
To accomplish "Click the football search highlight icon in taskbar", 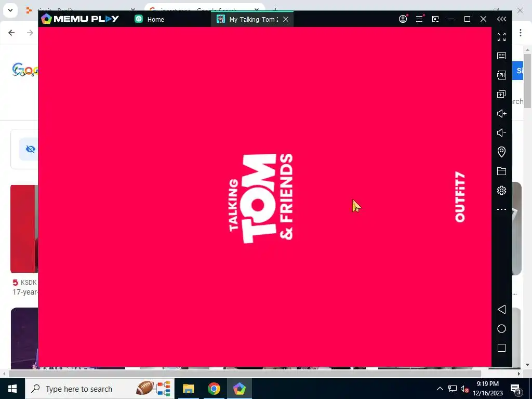I will point(153,388).
